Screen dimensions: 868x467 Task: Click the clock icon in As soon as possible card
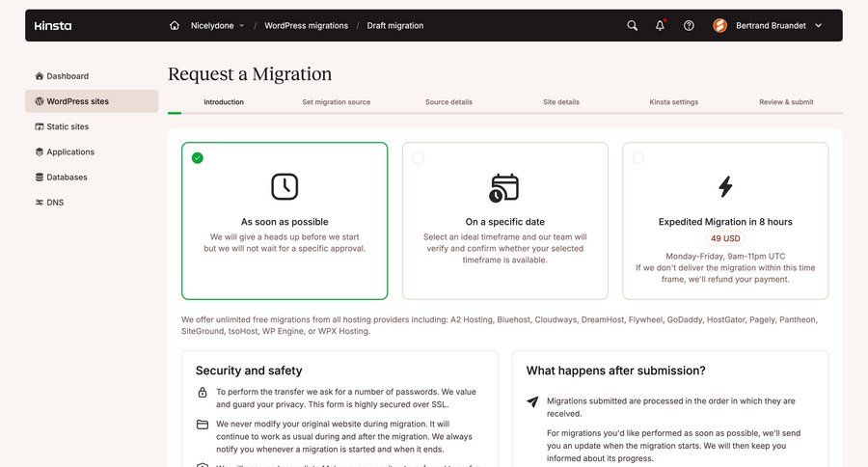click(285, 186)
